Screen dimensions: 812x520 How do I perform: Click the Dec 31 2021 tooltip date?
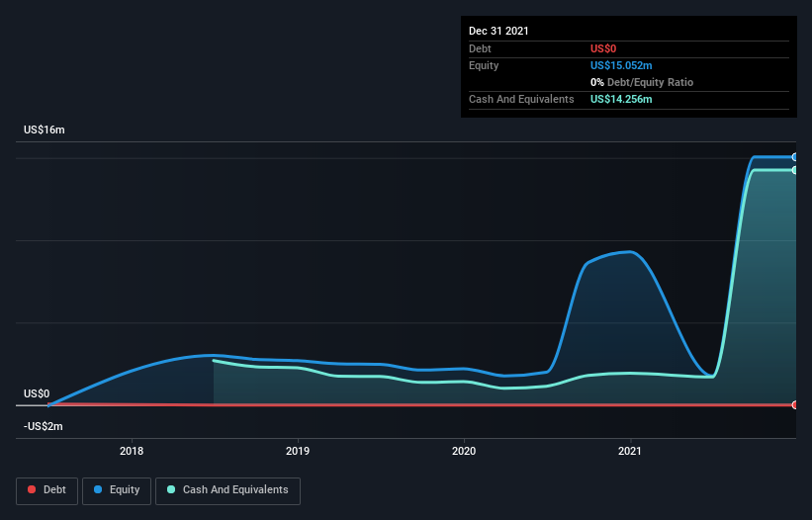click(498, 31)
